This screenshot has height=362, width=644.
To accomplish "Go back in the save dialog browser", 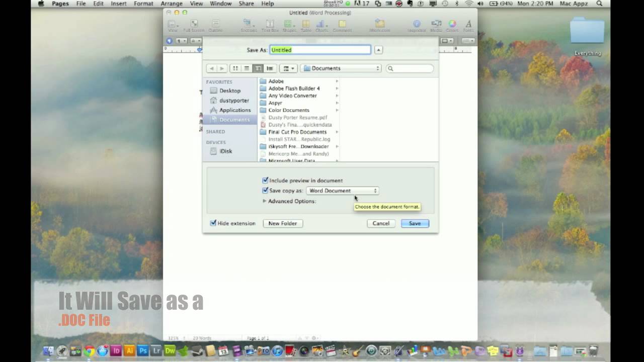I will [212, 68].
